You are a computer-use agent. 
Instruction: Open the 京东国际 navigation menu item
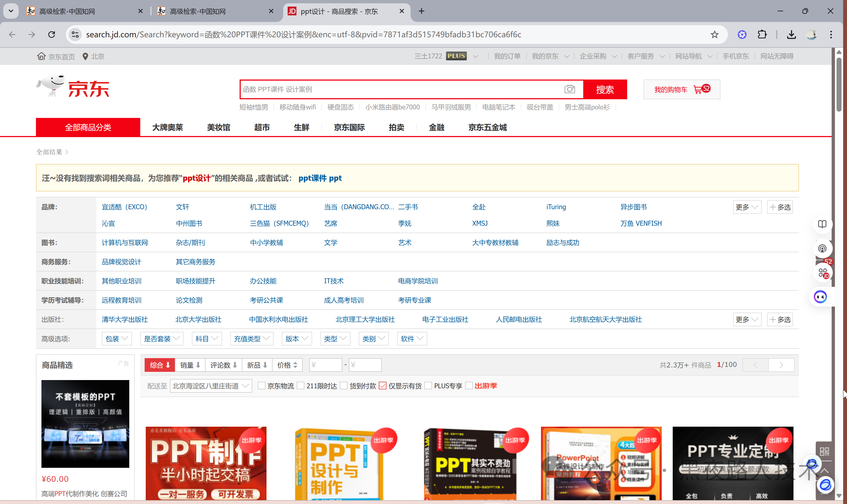coord(349,127)
